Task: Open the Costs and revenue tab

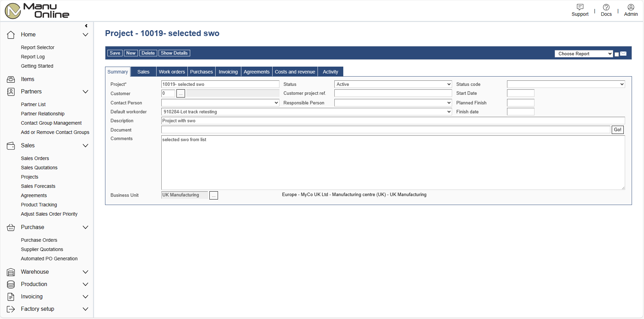Action: (x=295, y=72)
